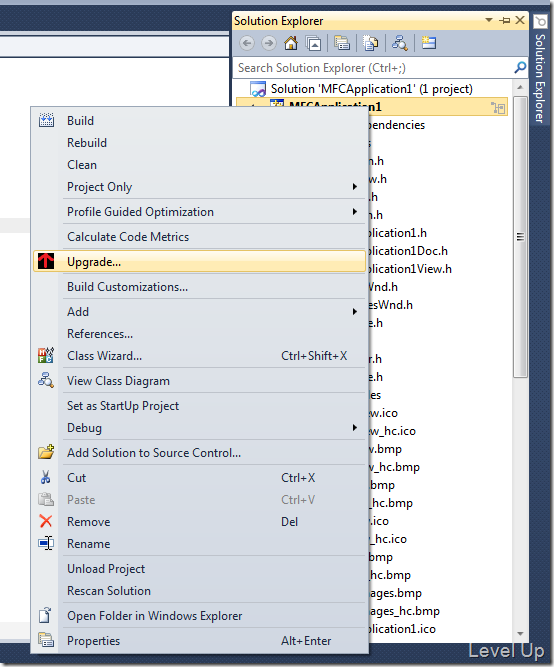Select file ending ages_hc.bmp
554x667 pixels.
tap(404, 611)
